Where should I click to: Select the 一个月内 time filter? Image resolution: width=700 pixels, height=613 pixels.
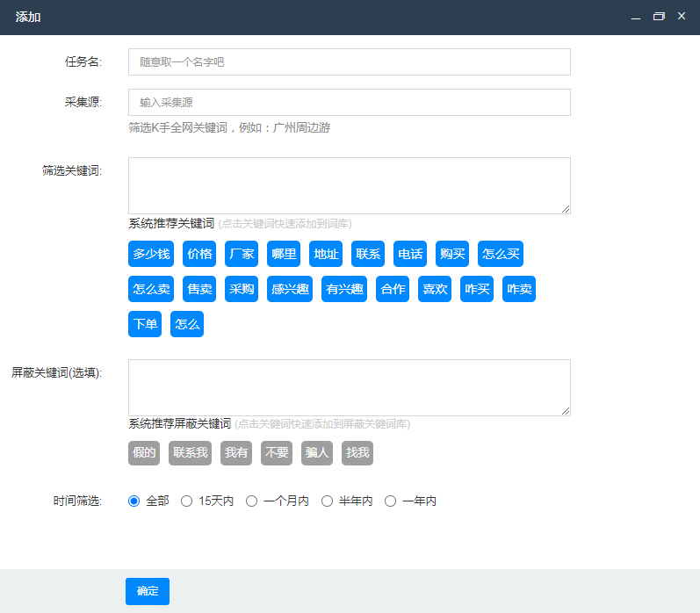252,501
